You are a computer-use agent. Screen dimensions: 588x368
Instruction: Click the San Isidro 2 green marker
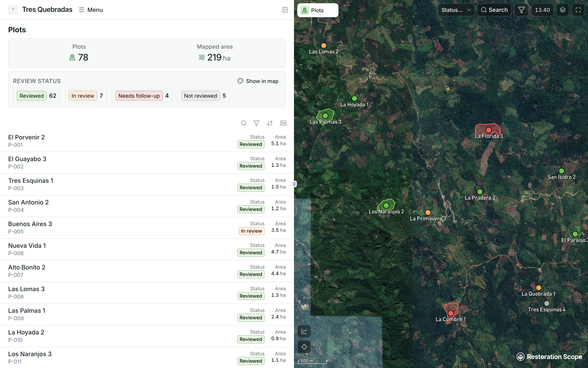[561, 171]
